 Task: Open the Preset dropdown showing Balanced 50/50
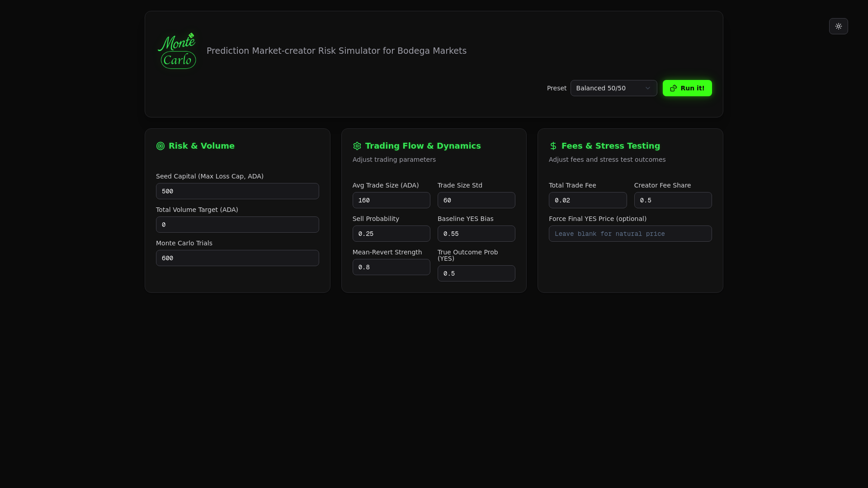(x=613, y=88)
